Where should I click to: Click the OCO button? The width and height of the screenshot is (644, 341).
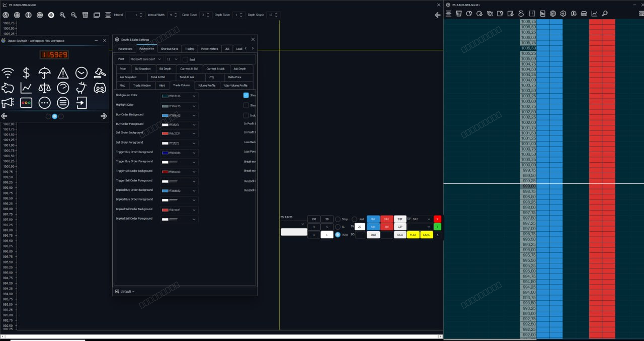400,235
